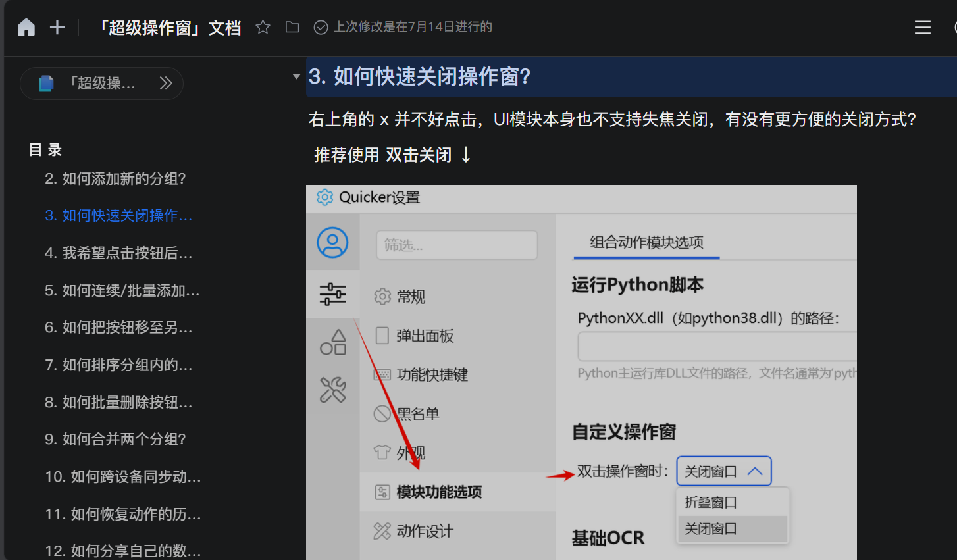
Task: Select outline item 3. 如何快速关闭操作…
Action: tap(118, 216)
